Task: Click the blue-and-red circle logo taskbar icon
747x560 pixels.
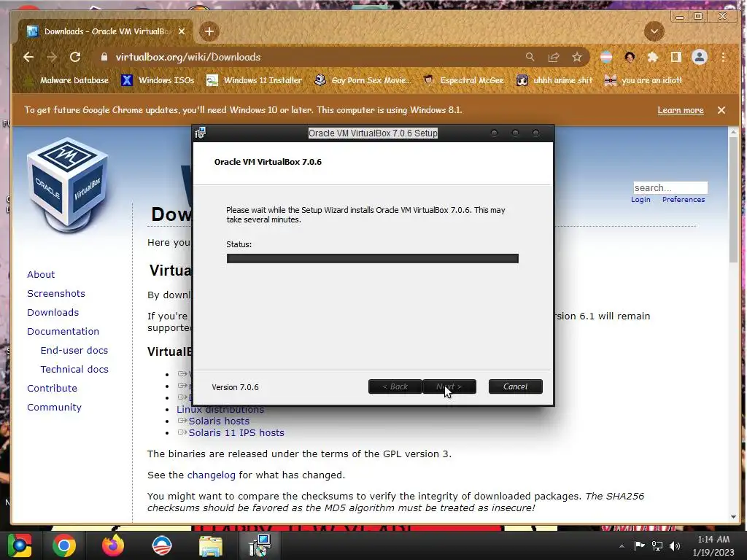Action: point(161,545)
